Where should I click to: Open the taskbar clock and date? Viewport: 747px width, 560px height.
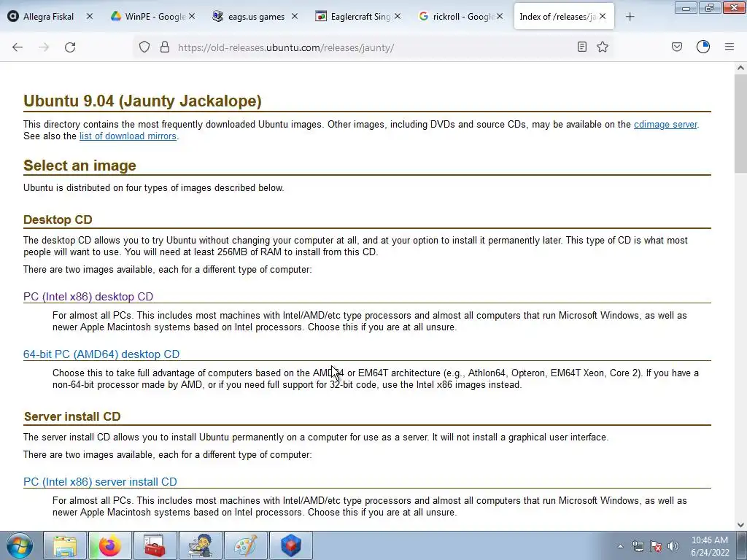(x=710, y=546)
